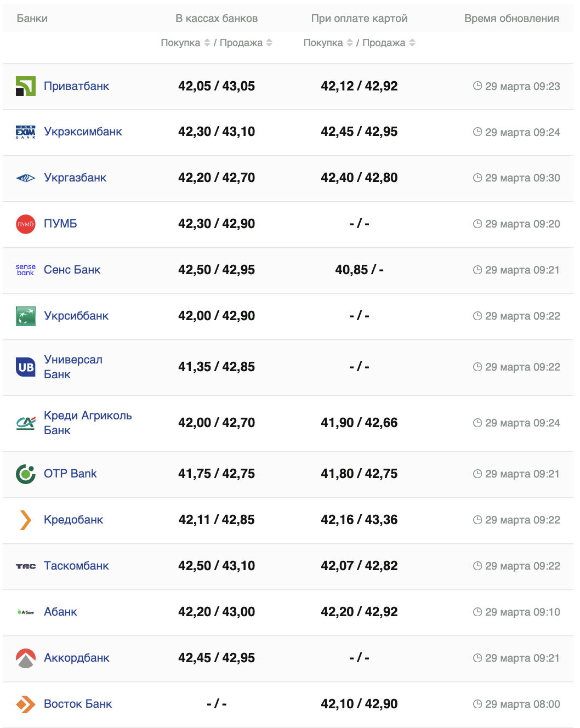Sort by cash desk Продажа rate
This screenshot has height=728, width=580.
[x=269, y=43]
